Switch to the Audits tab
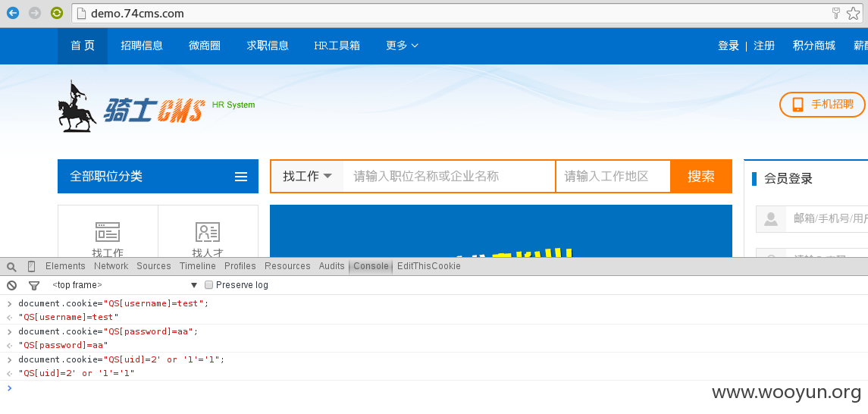The height and width of the screenshot is (414, 868). 331,266
